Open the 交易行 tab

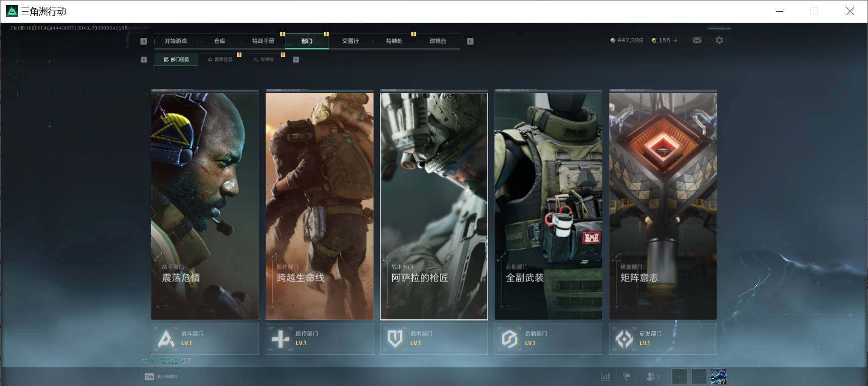pos(350,41)
